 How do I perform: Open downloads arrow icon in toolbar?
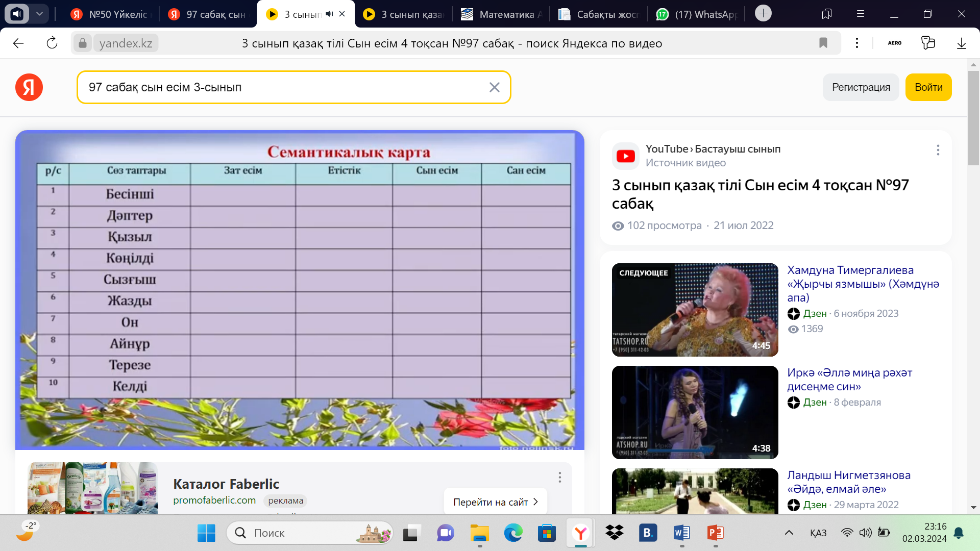tap(961, 43)
